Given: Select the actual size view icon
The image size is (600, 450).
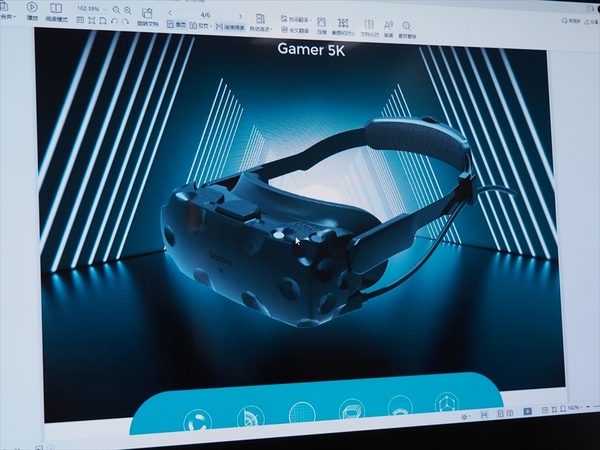Looking at the screenshot, I should pyautogui.click(x=80, y=20).
